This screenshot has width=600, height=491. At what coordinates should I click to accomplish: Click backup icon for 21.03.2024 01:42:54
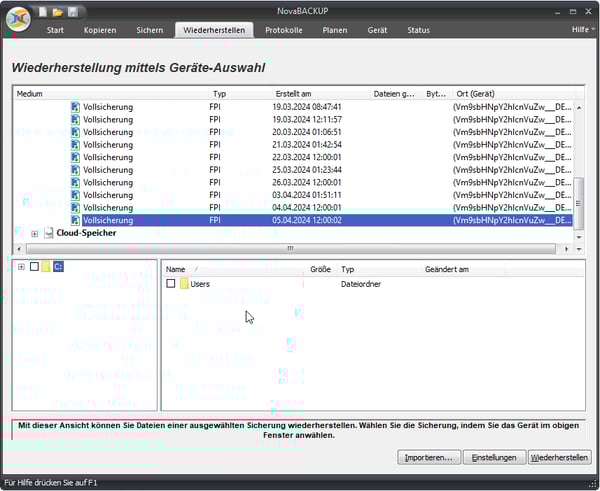pyautogui.click(x=75, y=145)
